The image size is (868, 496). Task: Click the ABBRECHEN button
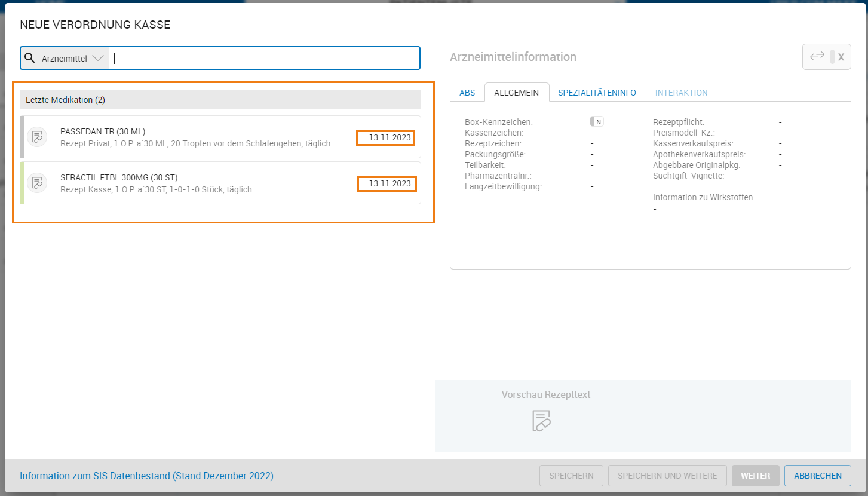coord(818,476)
